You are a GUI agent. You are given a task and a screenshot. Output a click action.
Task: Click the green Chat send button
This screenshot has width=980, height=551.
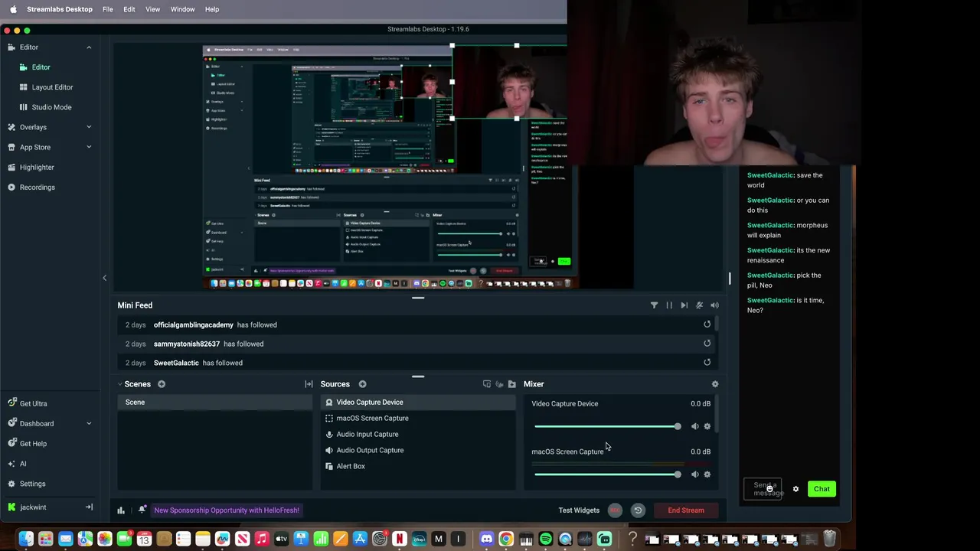click(x=822, y=489)
